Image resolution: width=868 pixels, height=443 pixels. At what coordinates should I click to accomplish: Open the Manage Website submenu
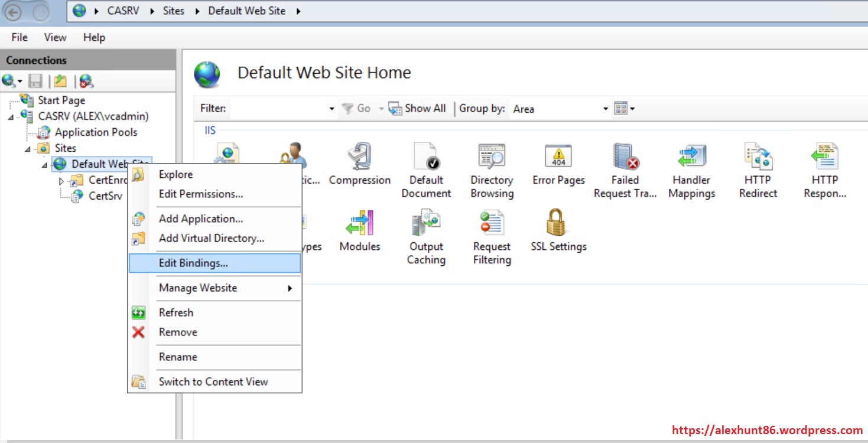click(198, 288)
